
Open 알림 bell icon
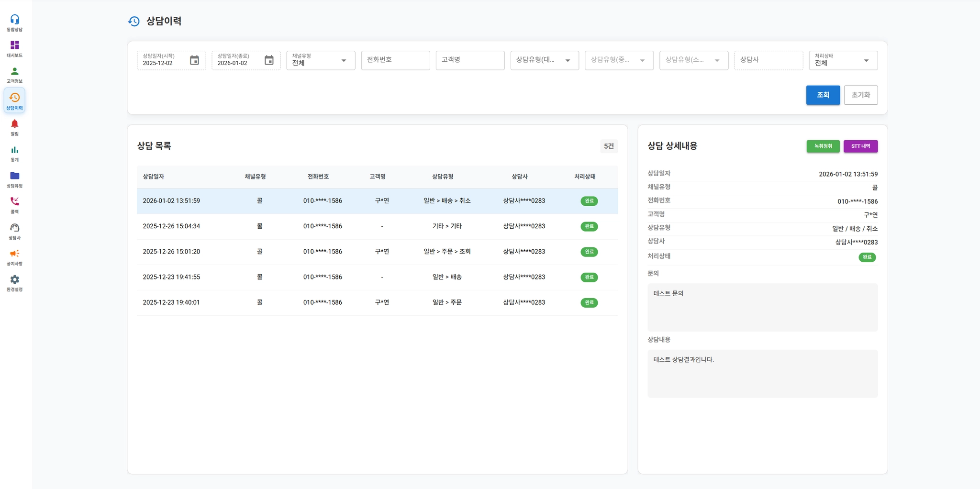tap(14, 127)
